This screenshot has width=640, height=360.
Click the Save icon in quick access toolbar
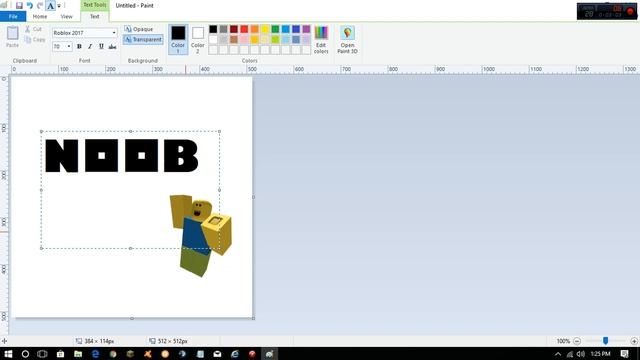click(19, 6)
